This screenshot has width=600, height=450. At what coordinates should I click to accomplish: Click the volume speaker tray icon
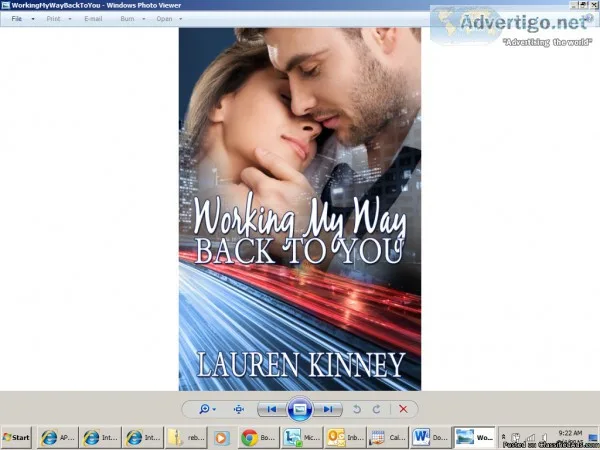(x=545, y=437)
